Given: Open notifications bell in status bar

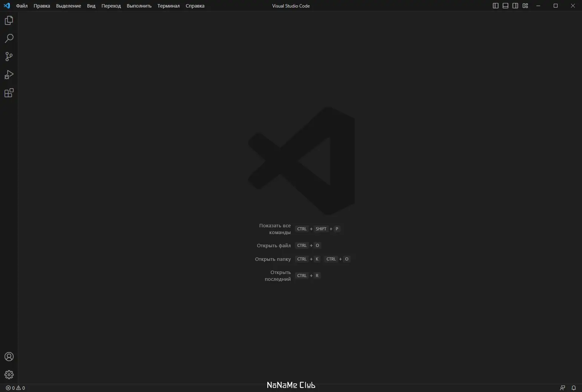Looking at the screenshot, I should point(574,388).
